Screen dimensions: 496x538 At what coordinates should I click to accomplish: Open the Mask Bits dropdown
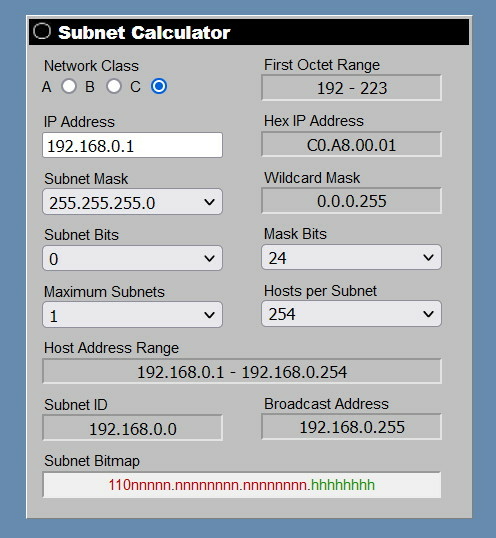coord(351,257)
